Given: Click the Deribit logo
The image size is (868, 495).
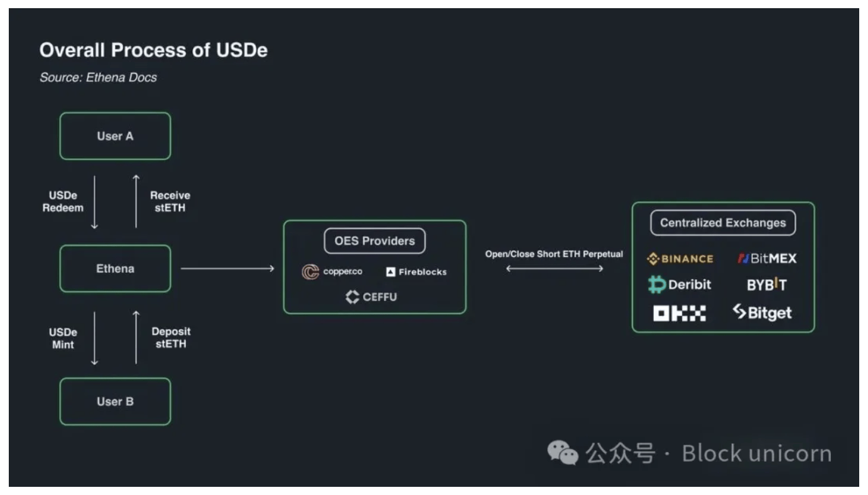Looking at the screenshot, I should point(680,285).
